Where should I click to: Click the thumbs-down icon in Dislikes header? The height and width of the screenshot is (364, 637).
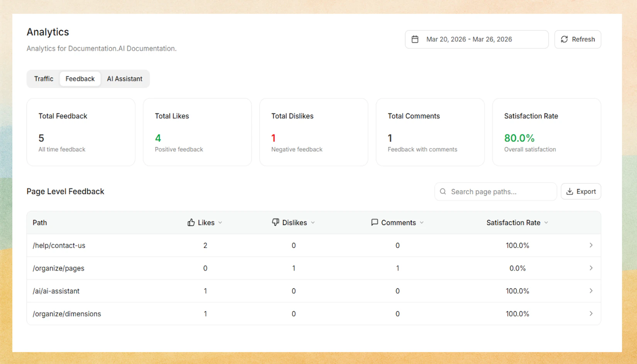[275, 222]
